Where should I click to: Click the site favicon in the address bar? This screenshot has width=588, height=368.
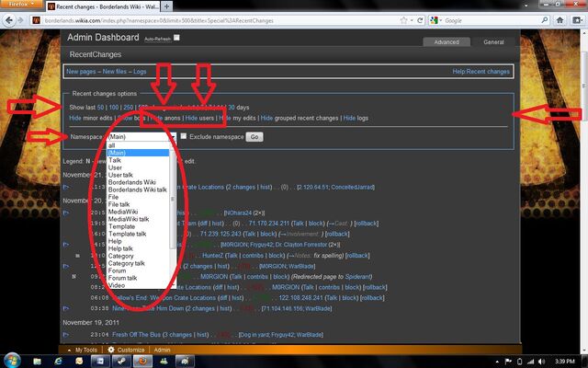point(37,20)
